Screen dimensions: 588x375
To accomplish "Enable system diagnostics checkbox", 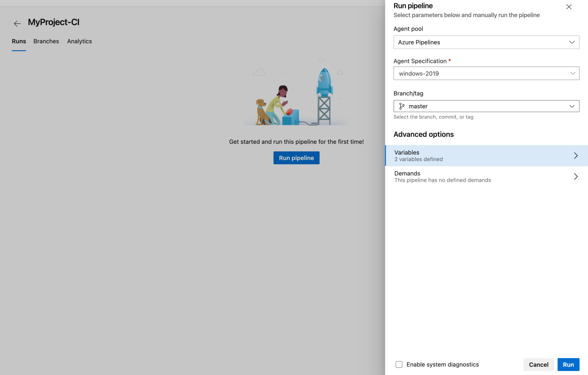I will pos(399,364).
